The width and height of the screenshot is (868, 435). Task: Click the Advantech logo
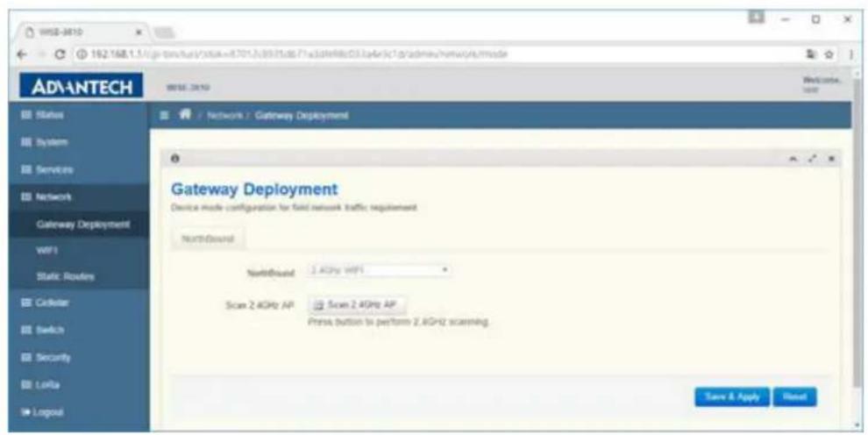[x=82, y=87]
